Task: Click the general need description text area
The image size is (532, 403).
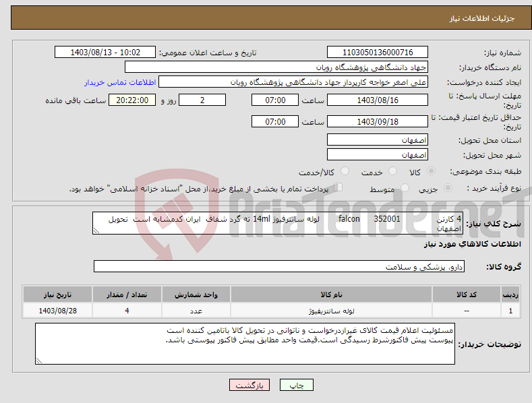Action: (x=278, y=223)
